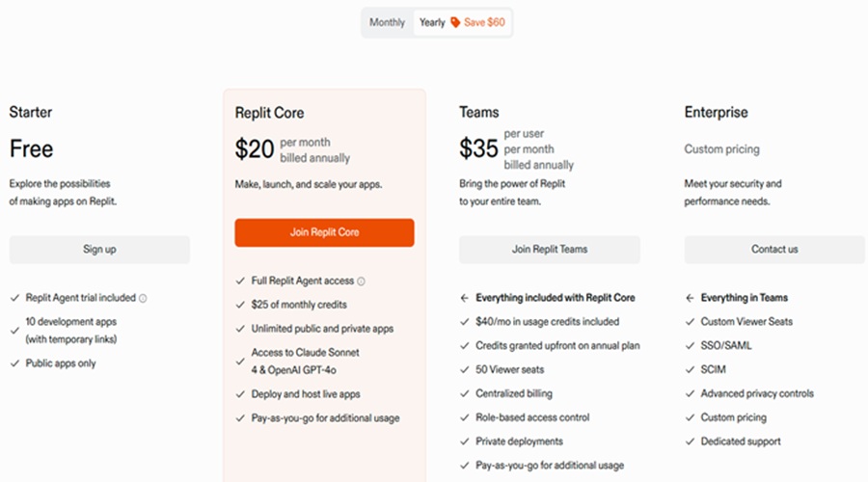Viewport: 868px width, 482px height.
Task: Click the orange Save $60 tag icon
Action: click(x=455, y=23)
